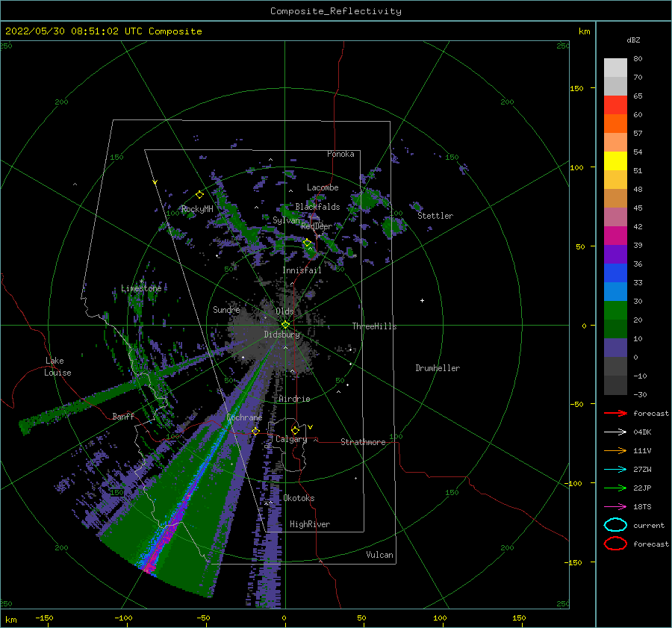Click the Limestone label
Screen dimensions: 672x628
(x=141, y=288)
